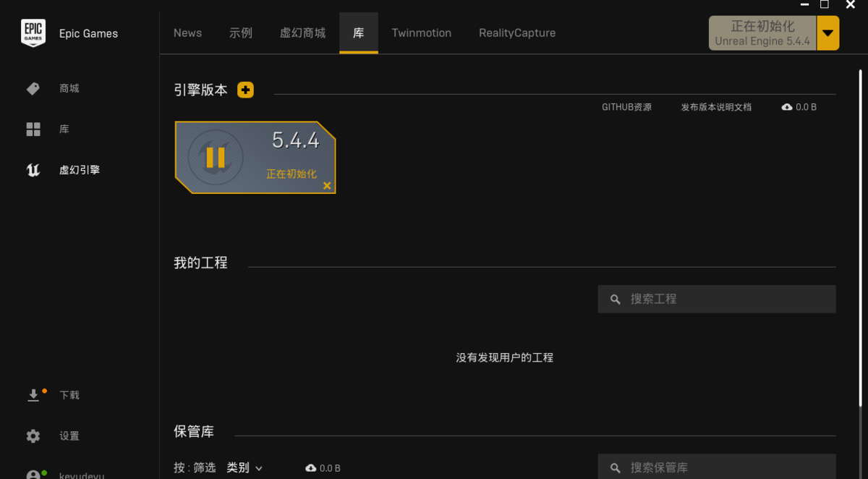Cancel the 5.4.4 install via small X

tap(327, 186)
